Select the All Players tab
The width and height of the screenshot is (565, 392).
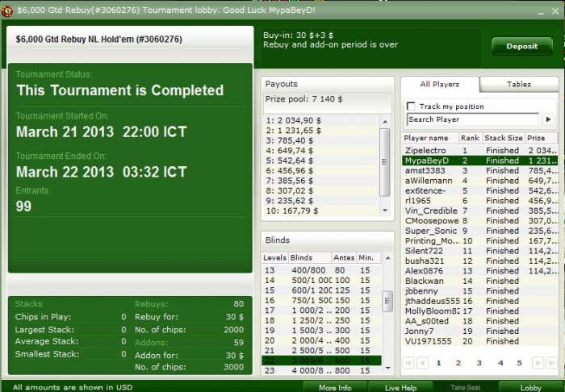440,84
